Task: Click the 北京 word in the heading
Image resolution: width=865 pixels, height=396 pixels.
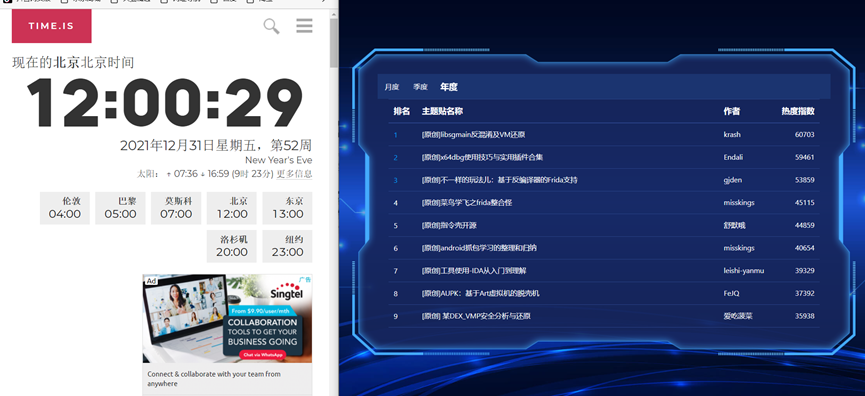Action: [x=67, y=63]
